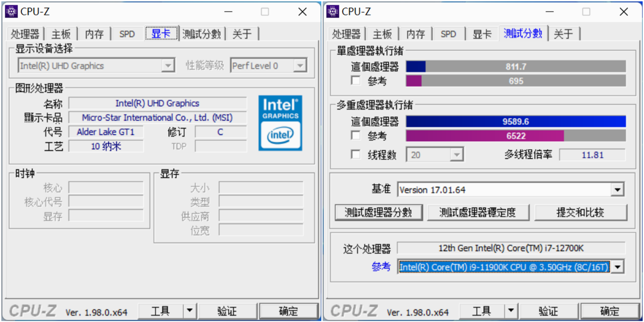Minimize the right CPU-Z window
The height and width of the screenshot is (322, 644).
tap(549, 12)
